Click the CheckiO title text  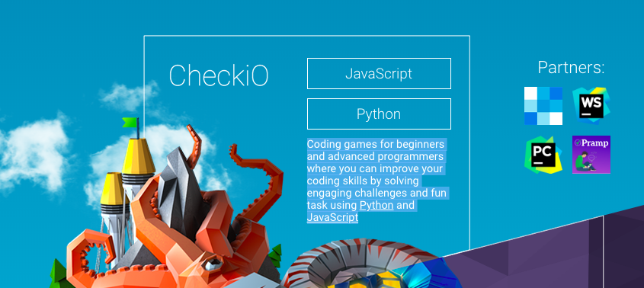point(219,75)
